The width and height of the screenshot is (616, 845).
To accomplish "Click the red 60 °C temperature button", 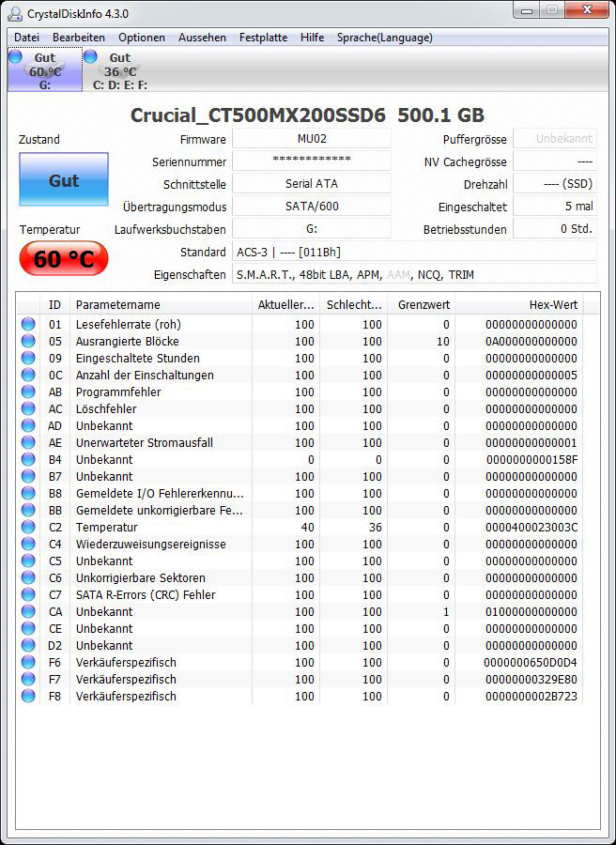I will pyautogui.click(x=64, y=259).
